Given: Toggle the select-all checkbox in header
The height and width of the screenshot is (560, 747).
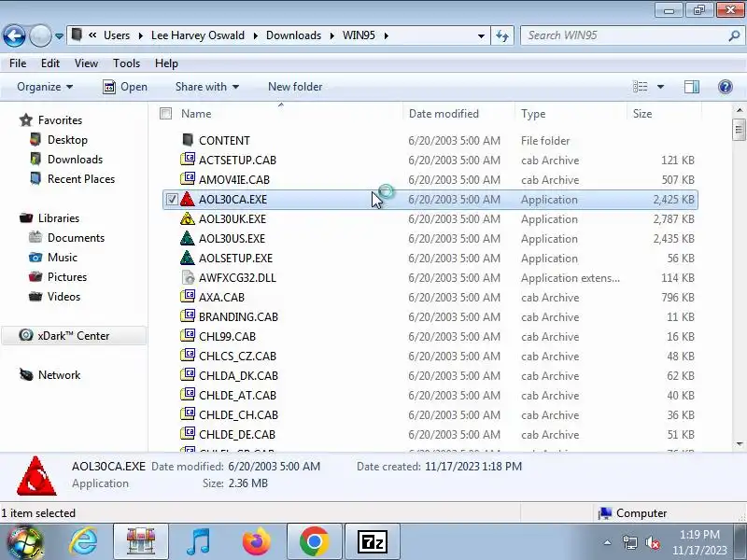Looking at the screenshot, I should 166,113.
